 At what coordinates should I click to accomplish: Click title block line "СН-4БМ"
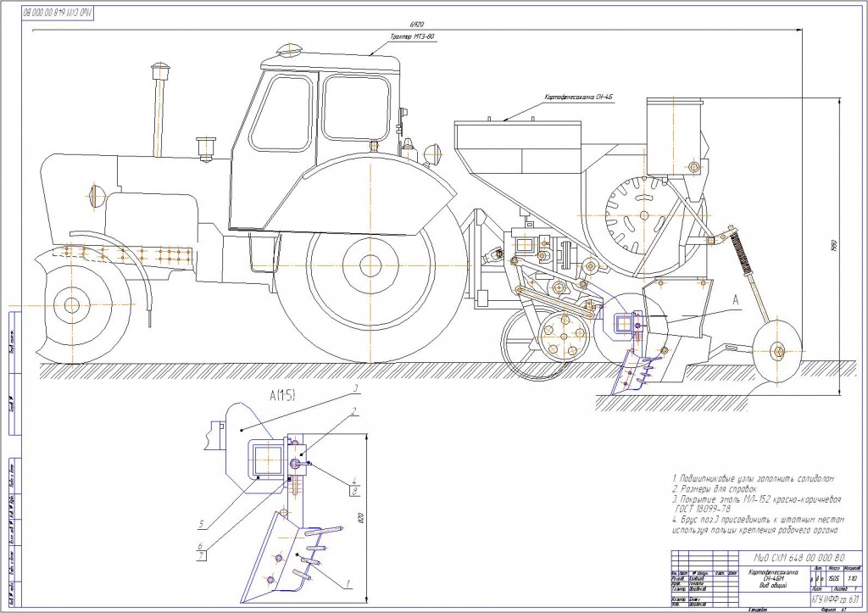(x=773, y=578)
